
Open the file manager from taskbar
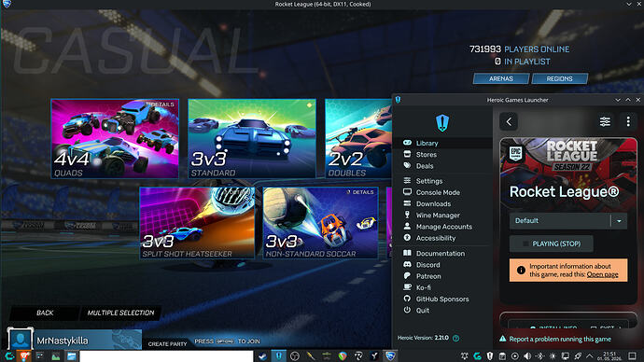pos(72,355)
